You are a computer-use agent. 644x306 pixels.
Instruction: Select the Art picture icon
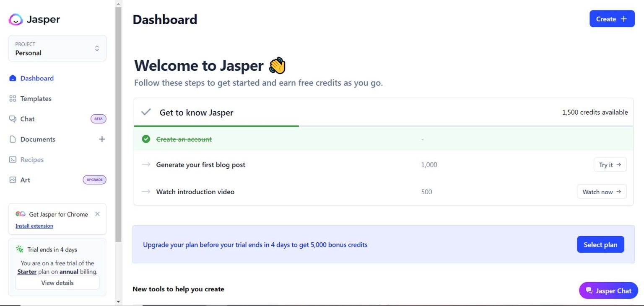(12, 180)
